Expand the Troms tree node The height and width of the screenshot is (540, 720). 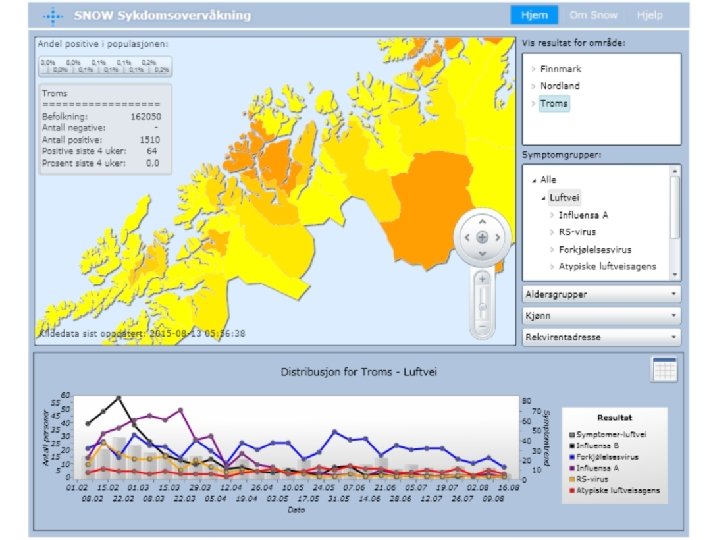(x=533, y=104)
